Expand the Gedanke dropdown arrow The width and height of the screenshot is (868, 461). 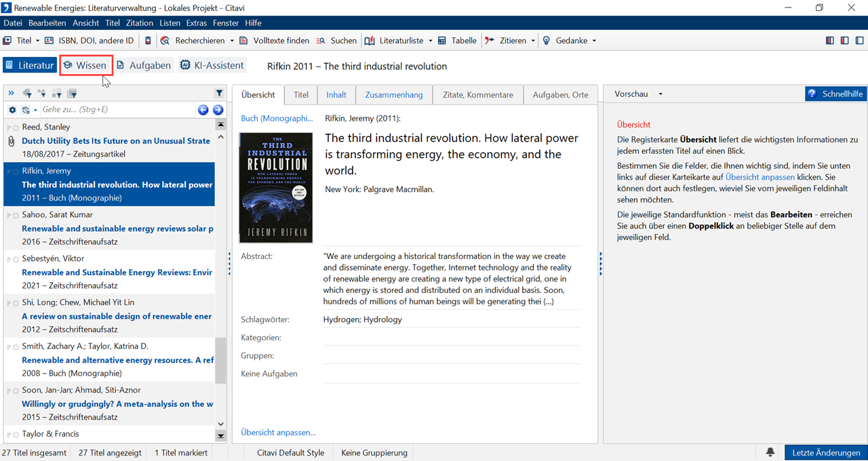click(x=594, y=41)
